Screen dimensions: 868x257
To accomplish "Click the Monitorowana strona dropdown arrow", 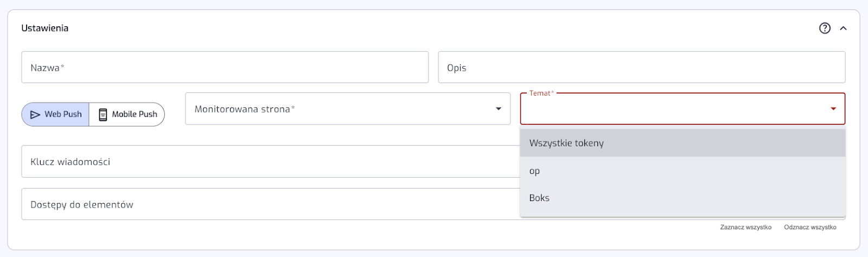I will coord(499,109).
